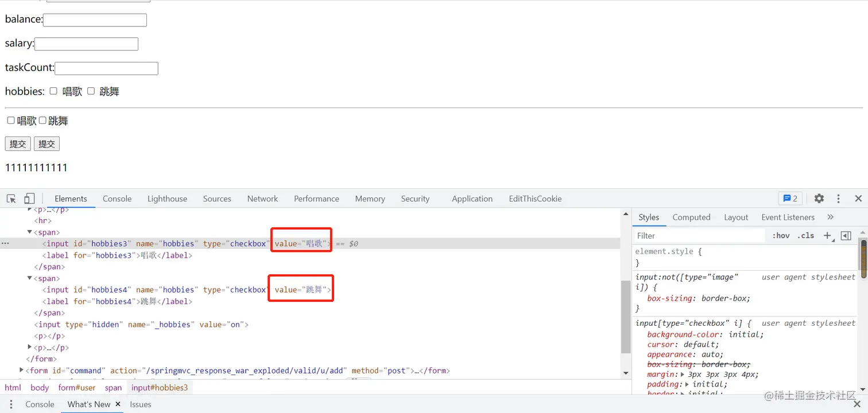Select span in the element breadcrumb

coord(113,388)
